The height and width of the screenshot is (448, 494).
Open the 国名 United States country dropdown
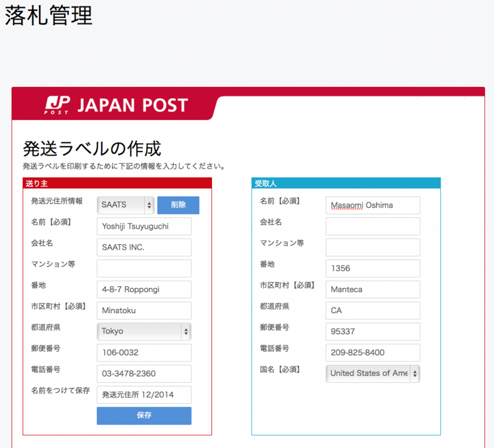click(x=372, y=373)
